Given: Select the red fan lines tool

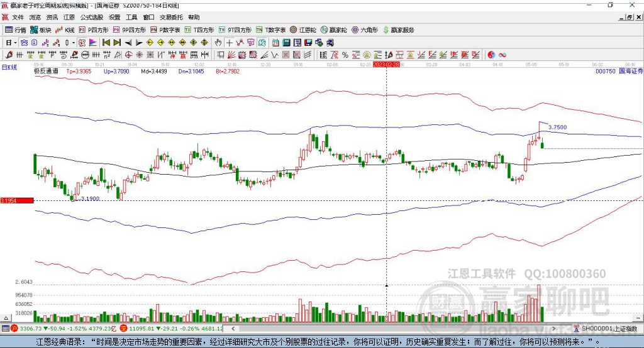Looking at the screenshot, I should click(x=231, y=55).
